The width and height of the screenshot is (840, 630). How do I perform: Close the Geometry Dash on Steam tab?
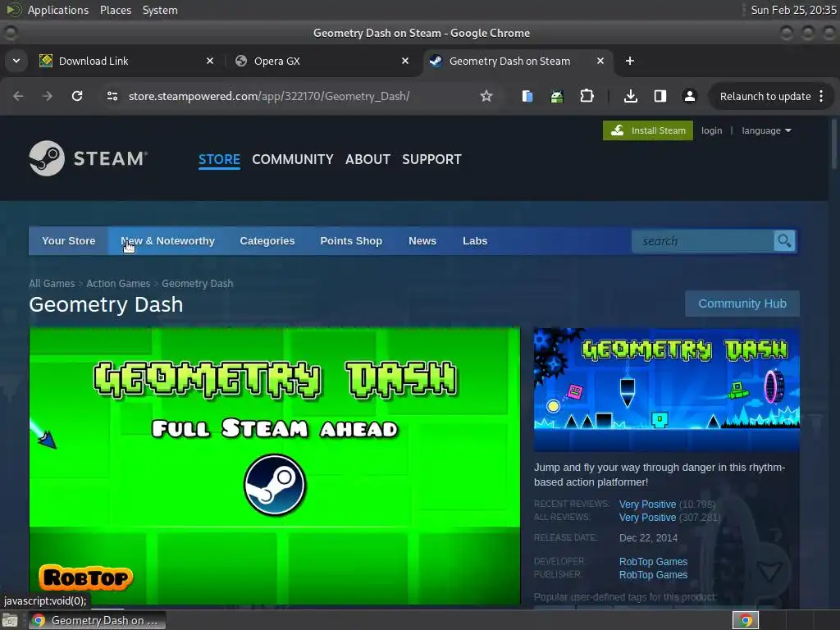(x=600, y=61)
